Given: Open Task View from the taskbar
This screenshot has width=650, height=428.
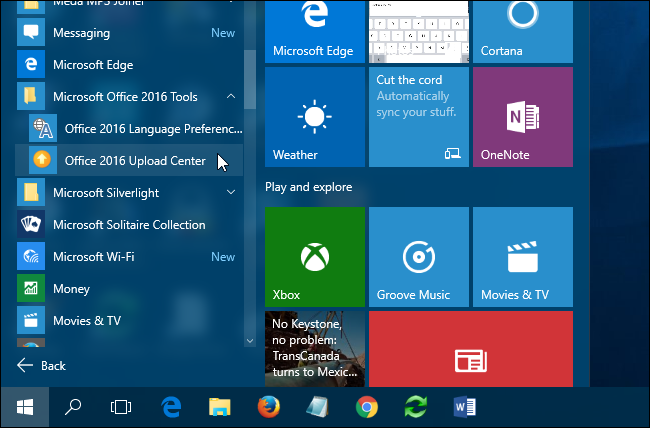Looking at the screenshot, I should [121, 407].
